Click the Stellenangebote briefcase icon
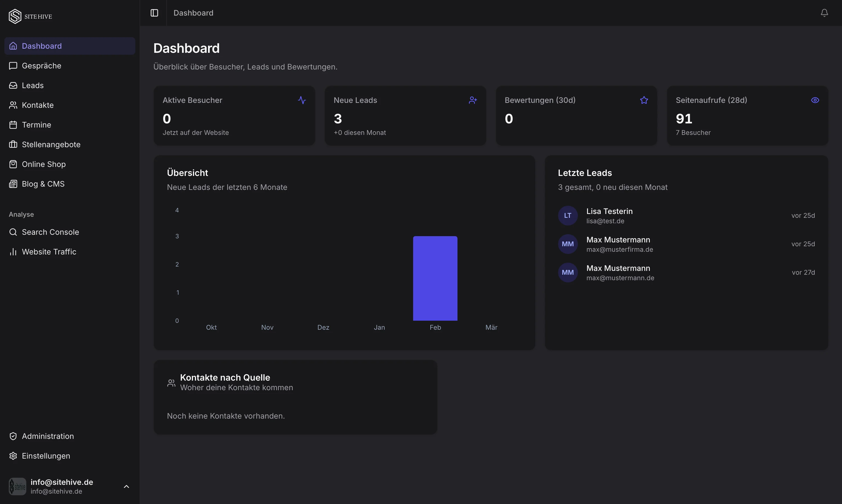This screenshot has width=842, height=504. pos(13,144)
